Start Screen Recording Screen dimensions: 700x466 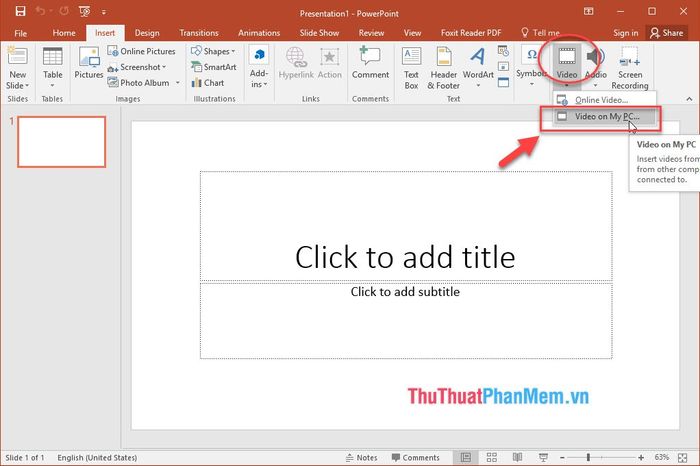(x=630, y=68)
